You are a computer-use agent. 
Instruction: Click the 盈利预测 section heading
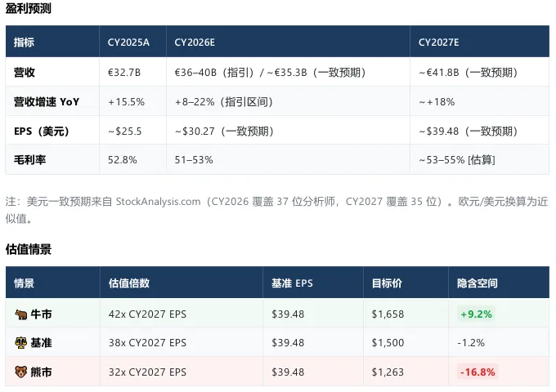pyautogui.click(x=29, y=7)
